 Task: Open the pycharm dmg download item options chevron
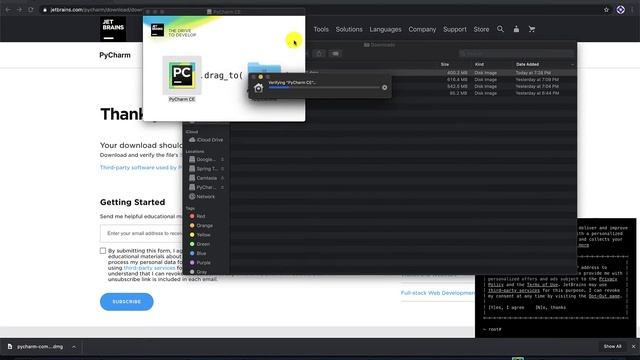coord(74,347)
